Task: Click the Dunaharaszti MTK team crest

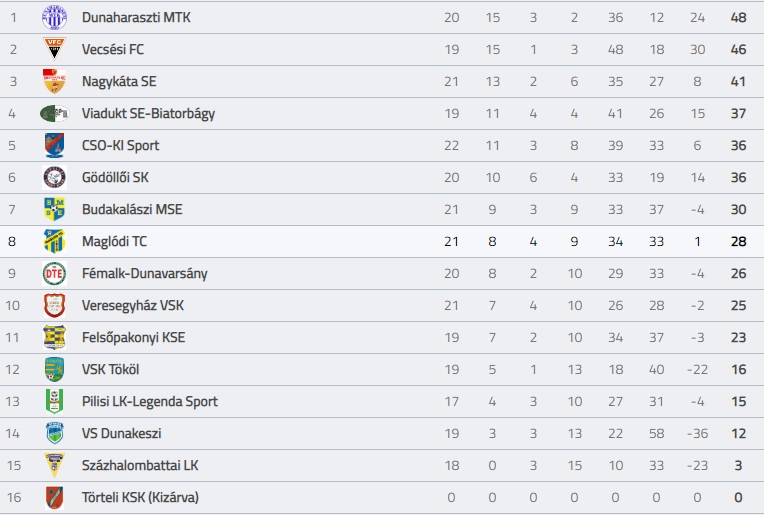Action: pos(54,18)
